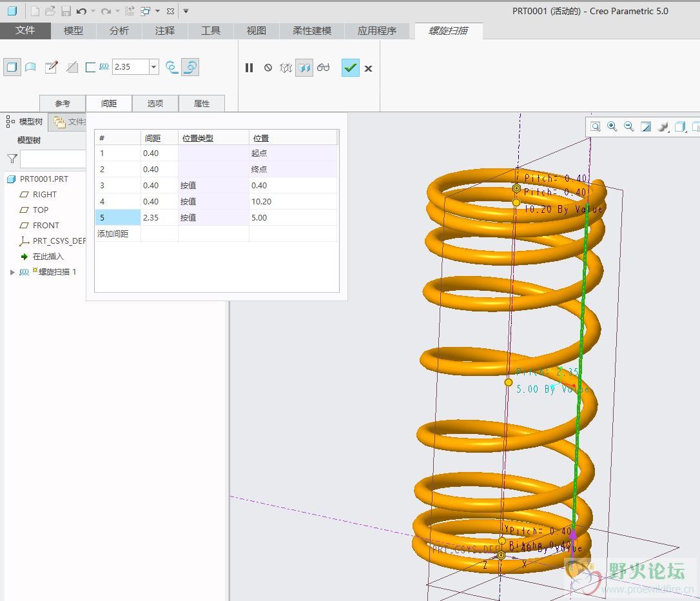The image size is (700, 601).
Task: Click the Regenerate icon in top toolbar
Action: (x=130, y=11)
